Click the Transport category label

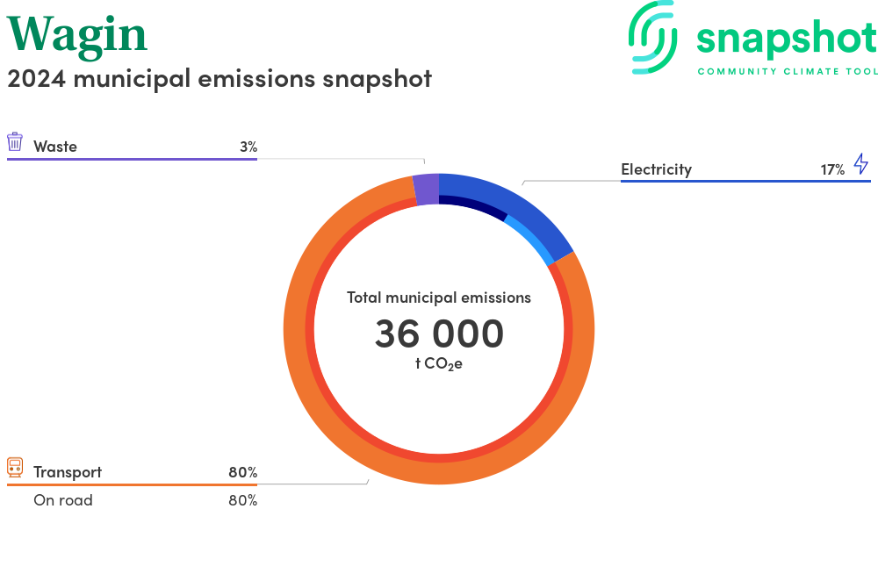click(68, 472)
